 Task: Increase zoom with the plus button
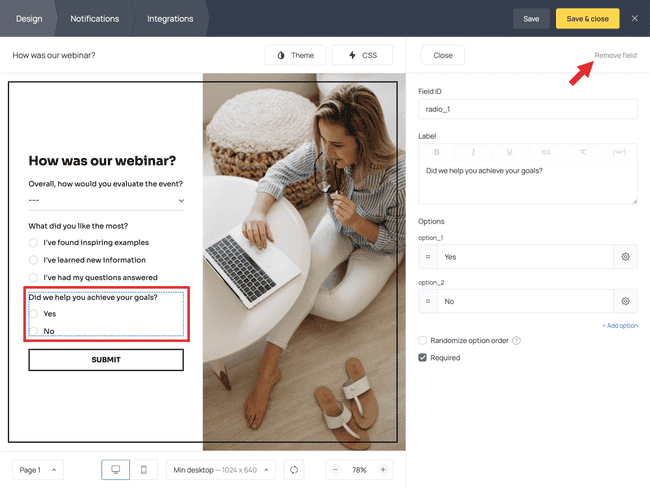click(383, 470)
